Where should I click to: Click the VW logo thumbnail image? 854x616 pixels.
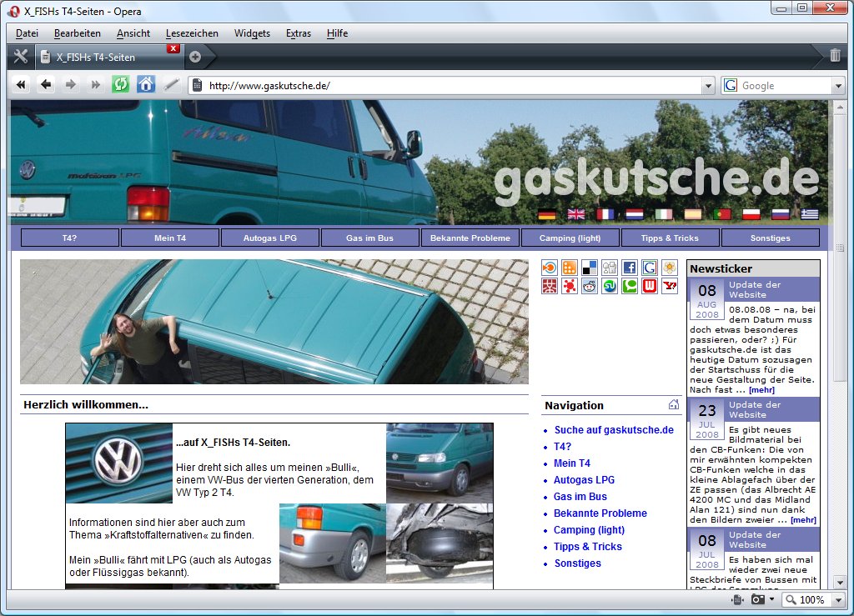[118, 463]
